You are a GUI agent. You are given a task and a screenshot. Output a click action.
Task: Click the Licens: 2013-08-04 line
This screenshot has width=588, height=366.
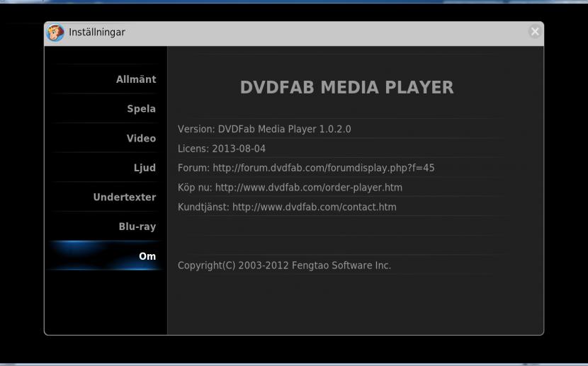[x=222, y=149]
